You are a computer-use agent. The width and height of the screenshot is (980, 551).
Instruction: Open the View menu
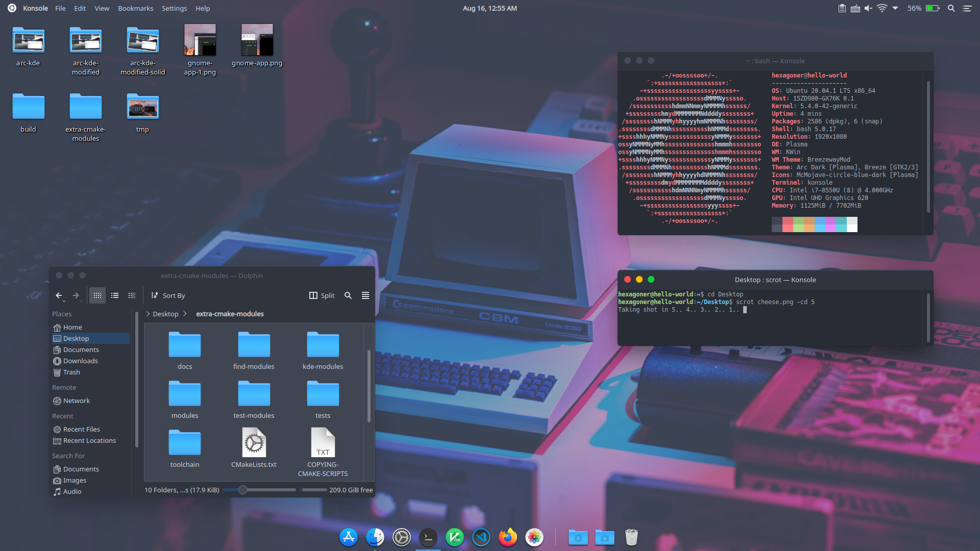[x=102, y=8]
